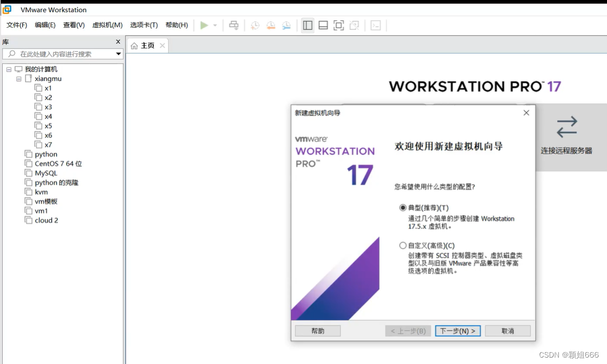Open the 虚拟机(M) menu

pos(107,25)
